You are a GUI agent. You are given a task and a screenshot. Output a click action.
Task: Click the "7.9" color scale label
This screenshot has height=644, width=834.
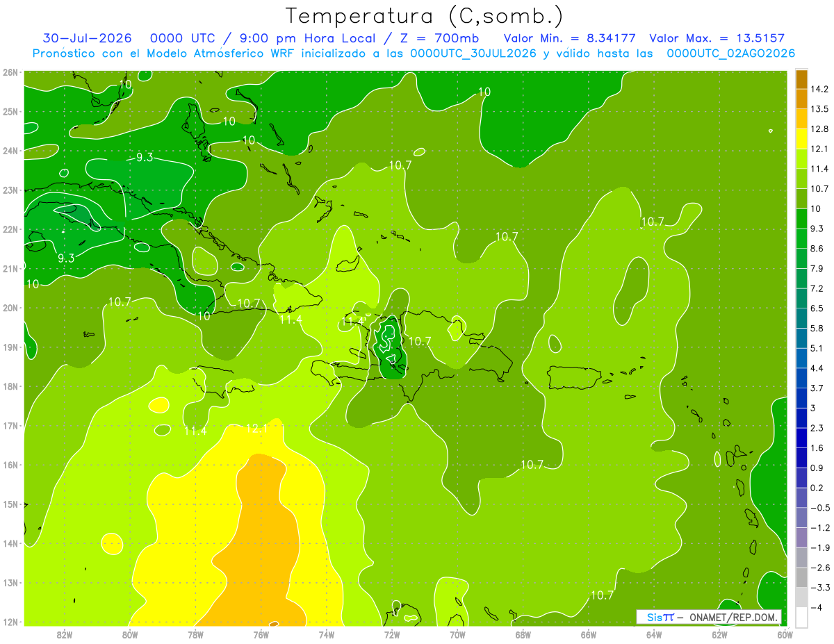(819, 269)
